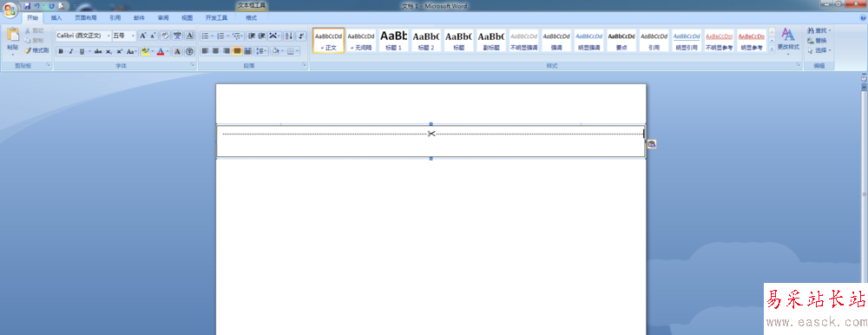Switch to the 插入 tab
Viewport: 868px width, 335px height.
coord(56,17)
